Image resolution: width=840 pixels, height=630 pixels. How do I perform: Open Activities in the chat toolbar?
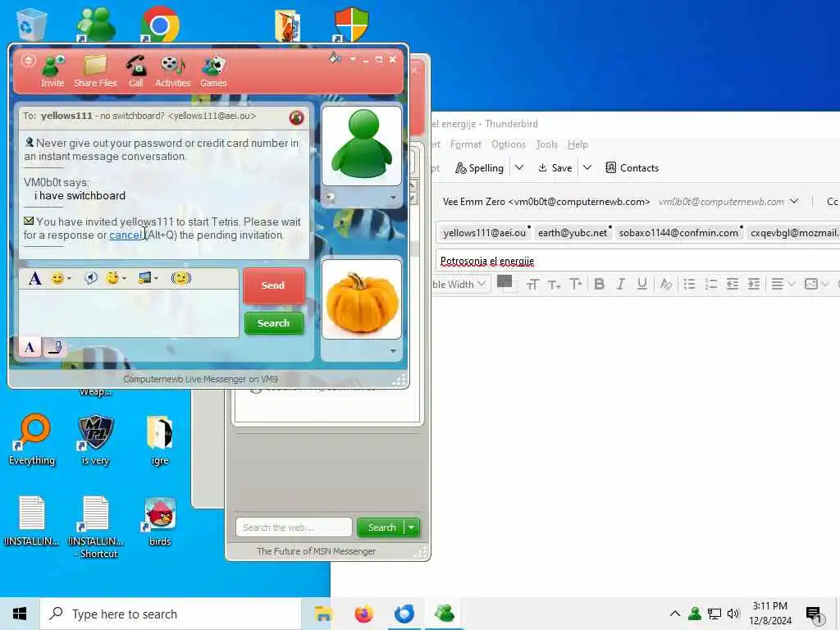(x=172, y=71)
